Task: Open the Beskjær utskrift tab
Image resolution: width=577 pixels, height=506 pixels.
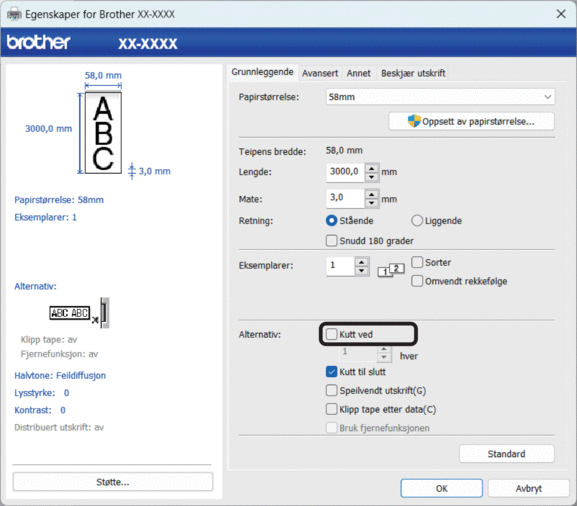Action: pyautogui.click(x=413, y=73)
